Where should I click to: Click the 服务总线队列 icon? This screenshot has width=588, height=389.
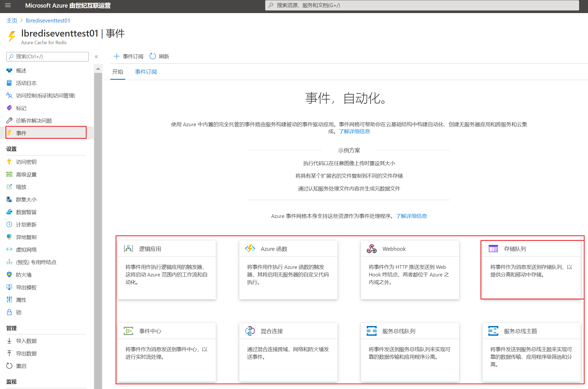371,331
